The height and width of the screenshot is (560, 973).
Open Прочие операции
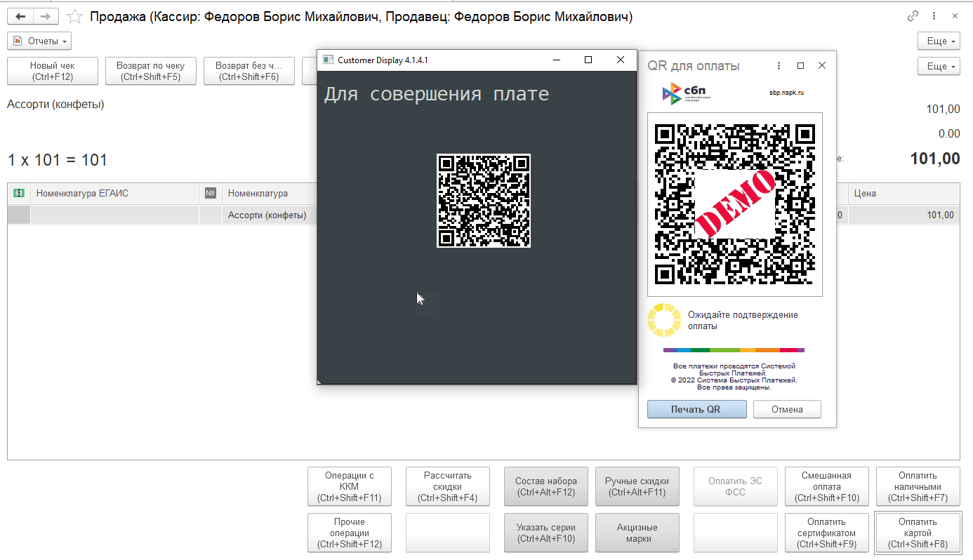350,533
